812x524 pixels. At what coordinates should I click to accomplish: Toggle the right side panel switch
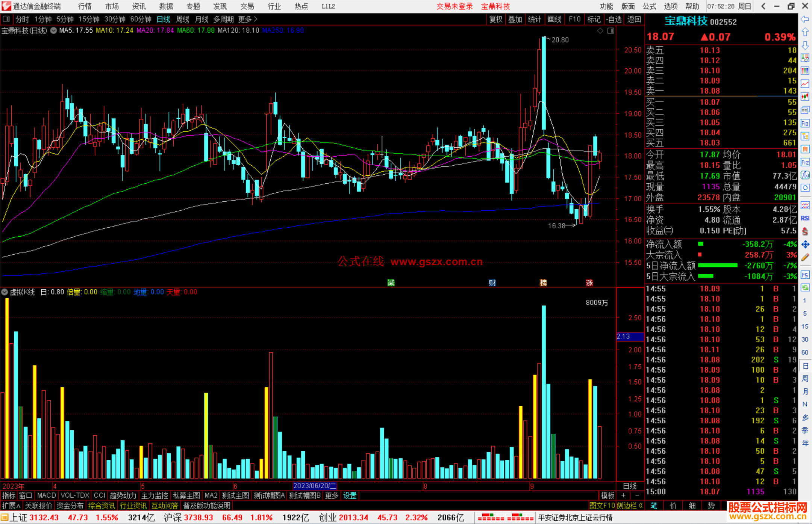[x=611, y=31]
